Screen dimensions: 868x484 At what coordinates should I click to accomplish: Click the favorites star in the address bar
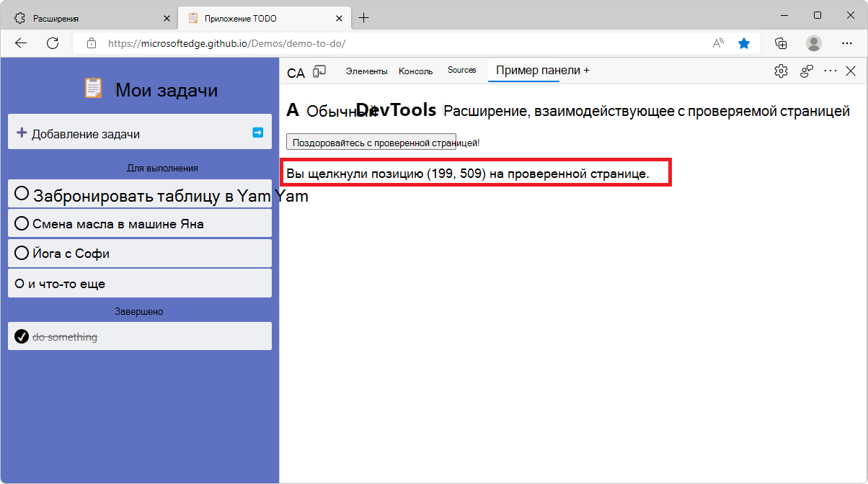click(x=743, y=43)
